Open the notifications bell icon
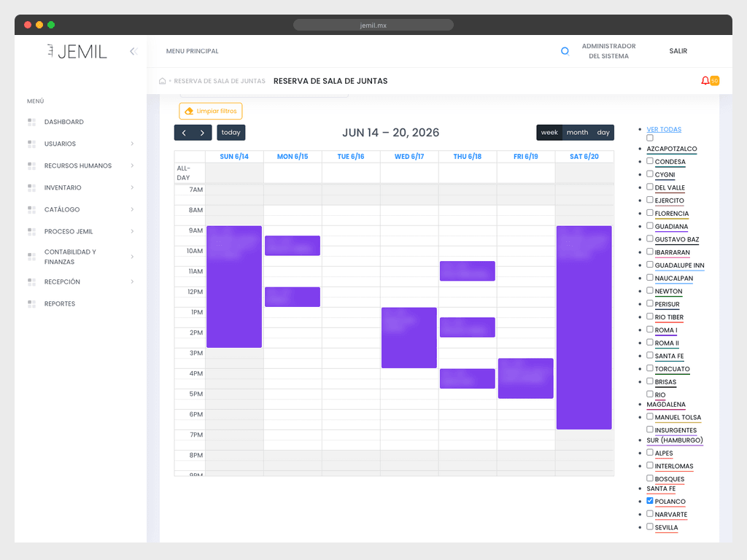747x560 pixels. pos(705,80)
